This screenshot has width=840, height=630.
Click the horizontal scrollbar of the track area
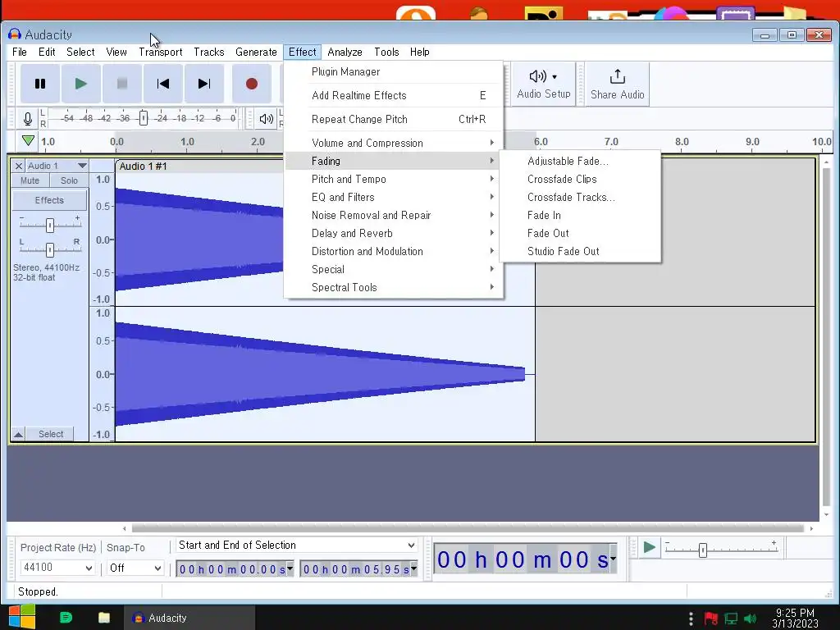[x=467, y=529]
